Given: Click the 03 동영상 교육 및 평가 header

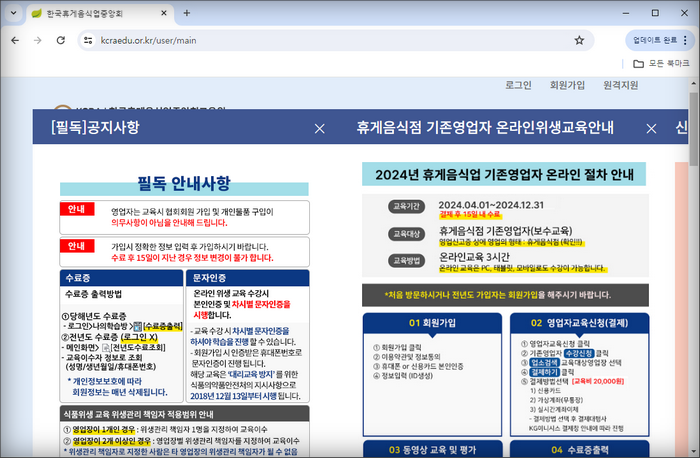Looking at the screenshot, I should tap(432, 449).
